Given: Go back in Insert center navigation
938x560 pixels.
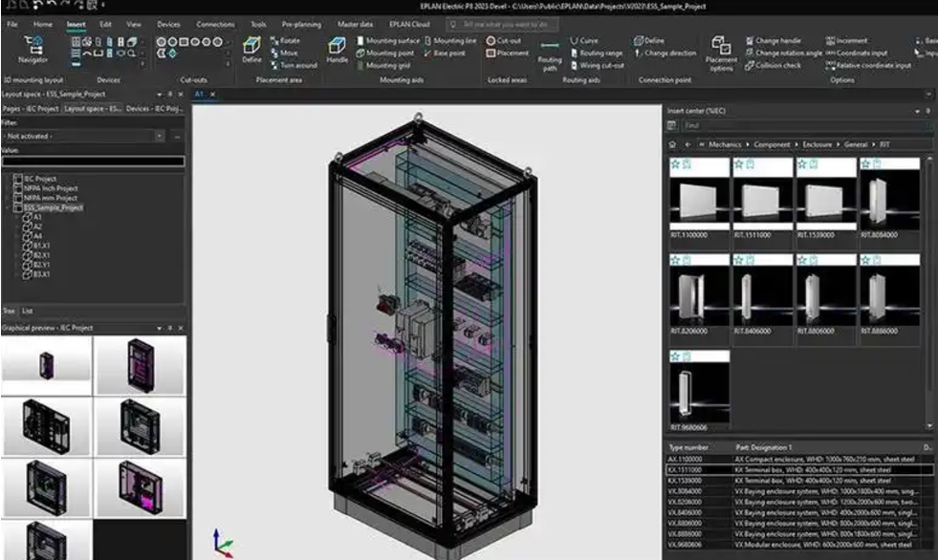Looking at the screenshot, I should [687, 144].
